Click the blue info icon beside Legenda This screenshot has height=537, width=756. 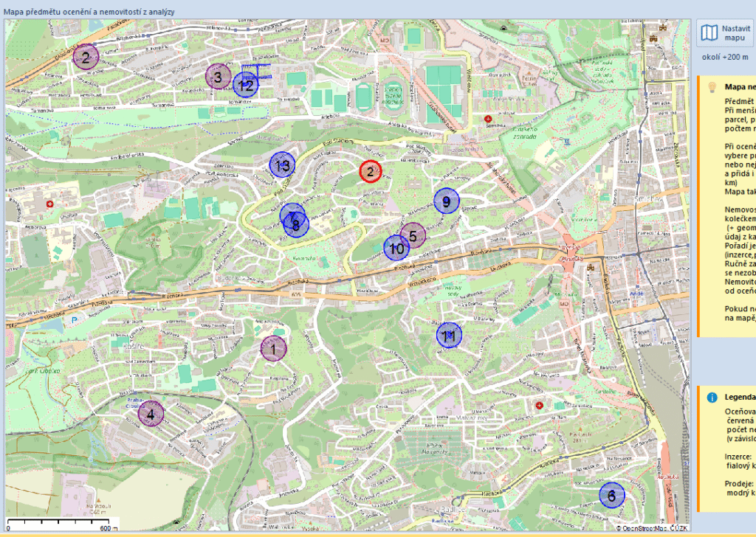(x=712, y=398)
